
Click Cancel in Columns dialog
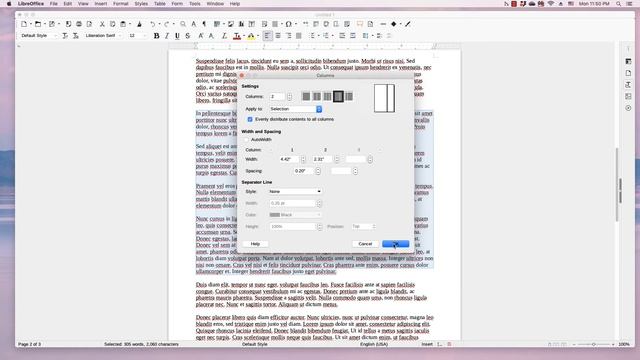pyautogui.click(x=365, y=244)
